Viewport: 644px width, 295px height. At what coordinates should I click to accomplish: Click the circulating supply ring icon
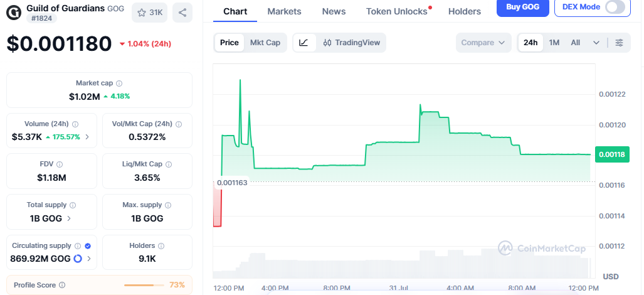(78, 259)
